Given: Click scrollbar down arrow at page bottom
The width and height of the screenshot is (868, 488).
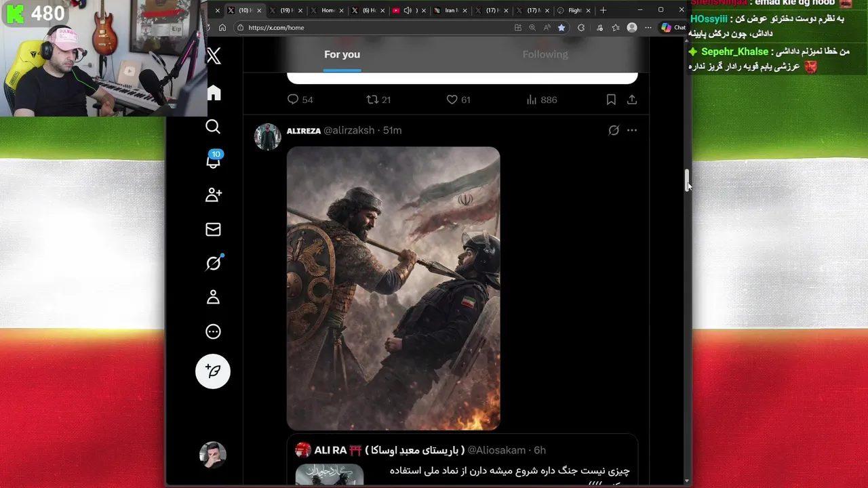Looking at the screenshot, I should coord(687,481).
